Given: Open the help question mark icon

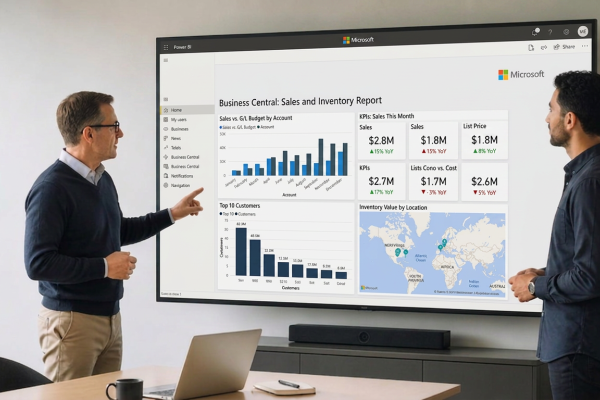Looking at the screenshot, I should (x=550, y=32).
